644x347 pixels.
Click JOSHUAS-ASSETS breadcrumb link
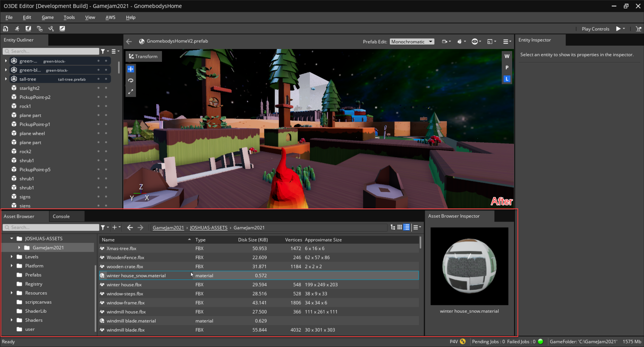click(x=209, y=228)
